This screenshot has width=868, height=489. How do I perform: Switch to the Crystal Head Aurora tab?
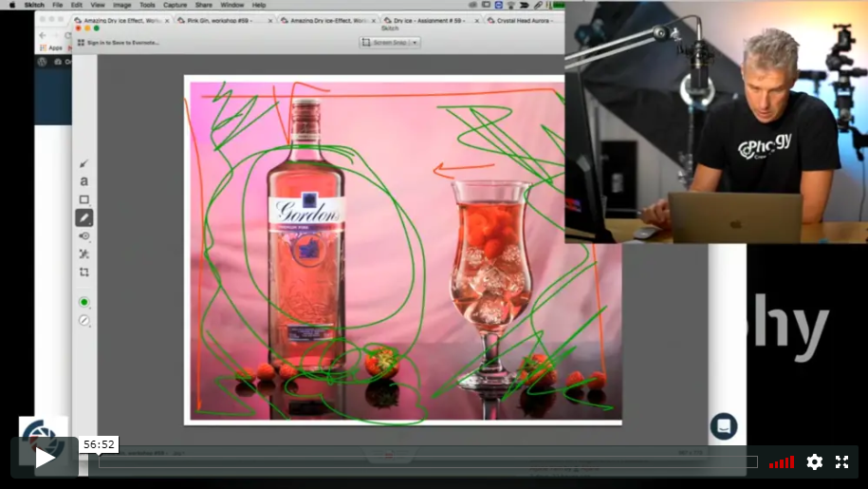(x=525, y=21)
